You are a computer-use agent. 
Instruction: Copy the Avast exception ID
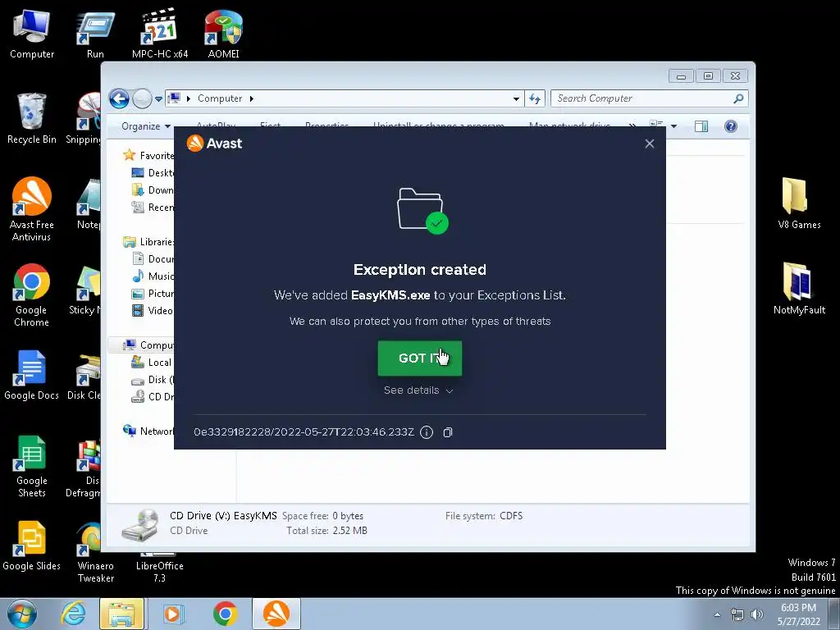coord(448,432)
